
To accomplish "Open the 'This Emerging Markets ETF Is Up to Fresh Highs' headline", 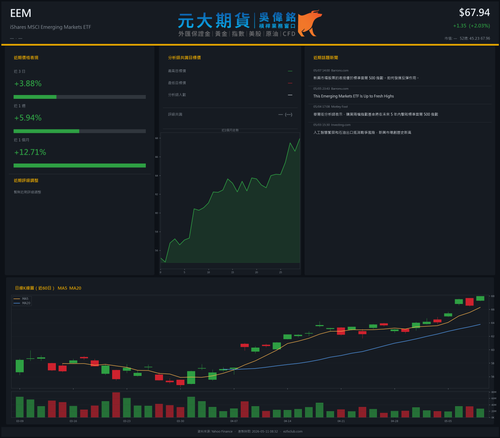I will point(353,96).
